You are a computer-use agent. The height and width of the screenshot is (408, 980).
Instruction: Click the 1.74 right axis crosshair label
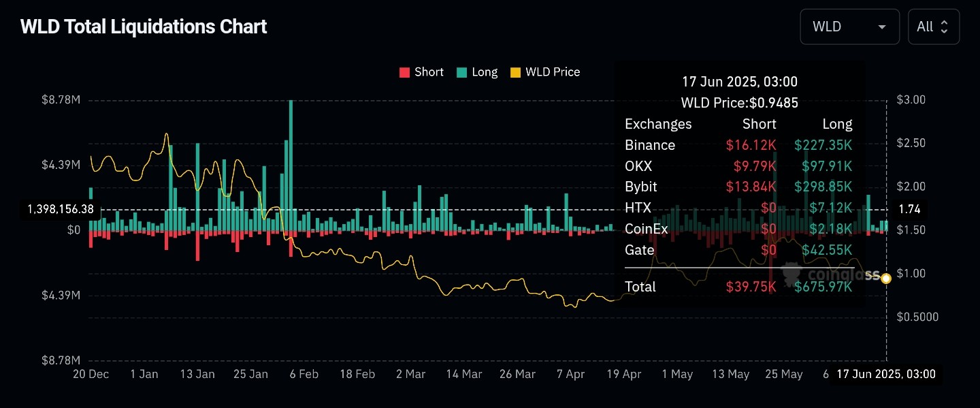[x=909, y=210]
